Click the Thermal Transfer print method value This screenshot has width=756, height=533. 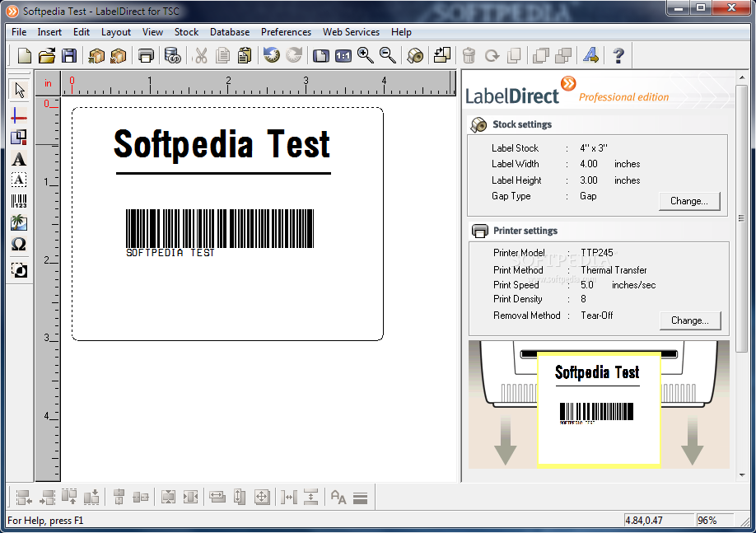pos(614,270)
